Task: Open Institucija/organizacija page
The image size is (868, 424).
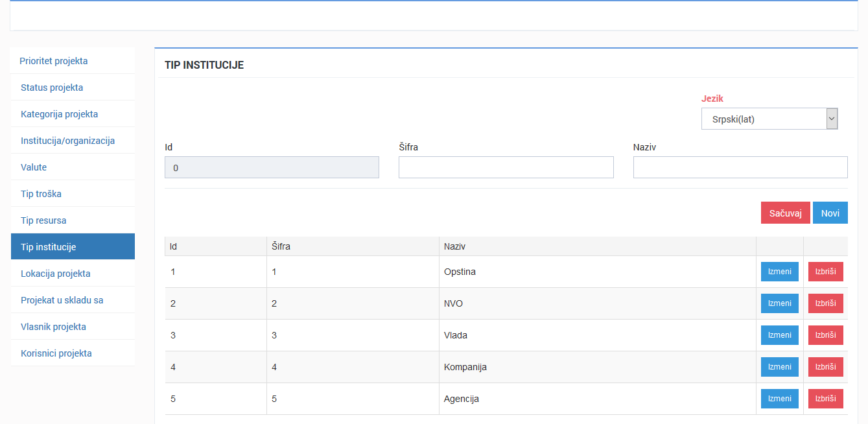Action: (67, 141)
